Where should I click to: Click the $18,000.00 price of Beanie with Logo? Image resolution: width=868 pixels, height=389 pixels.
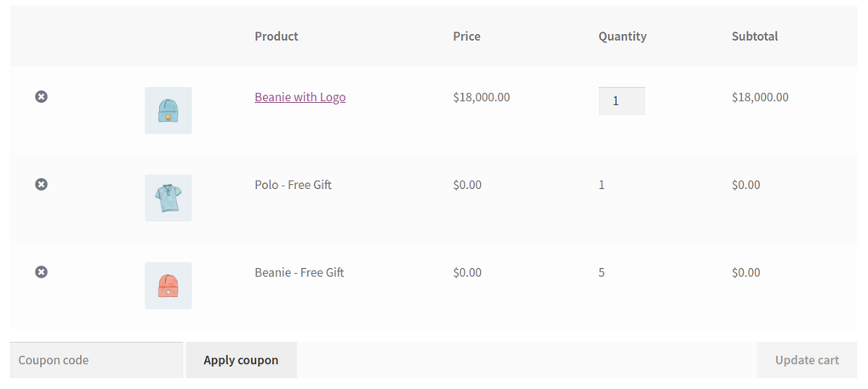tap(481, 97)
